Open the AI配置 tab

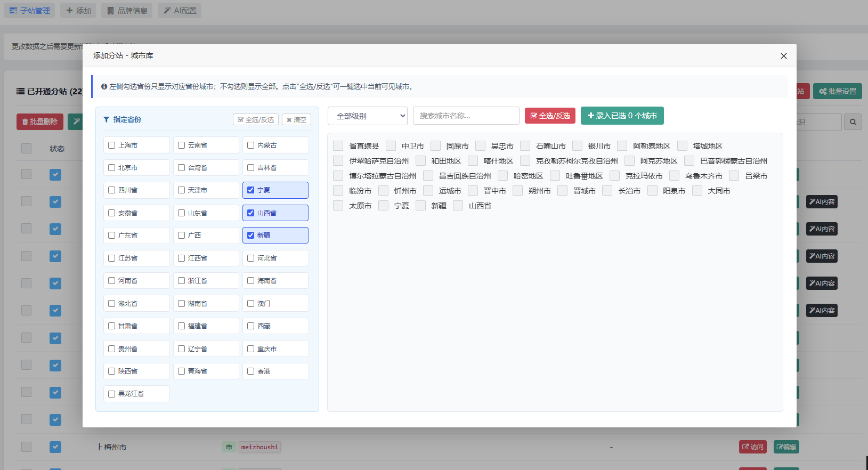pyautogui.click(x=180, y=11)
